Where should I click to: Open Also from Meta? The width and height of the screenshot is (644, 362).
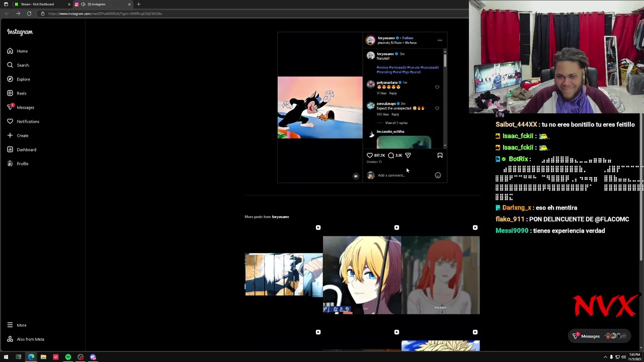[26, 339]
